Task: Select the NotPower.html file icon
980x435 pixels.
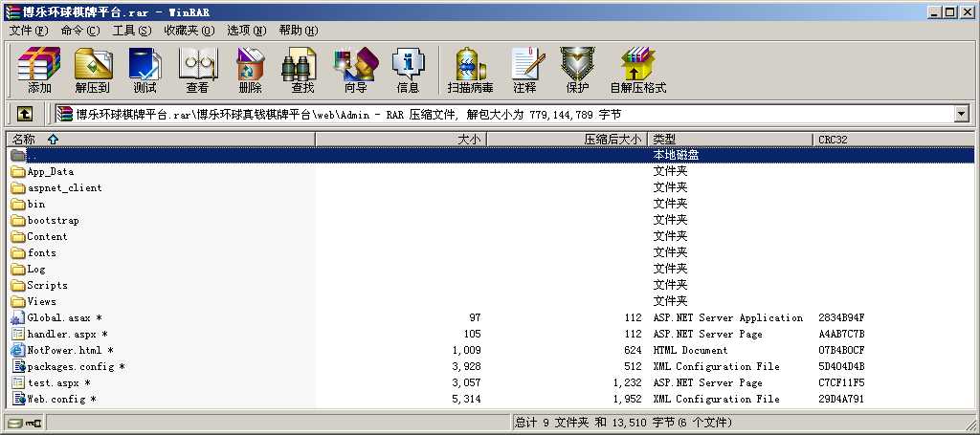Action: (x=18, y=350)
